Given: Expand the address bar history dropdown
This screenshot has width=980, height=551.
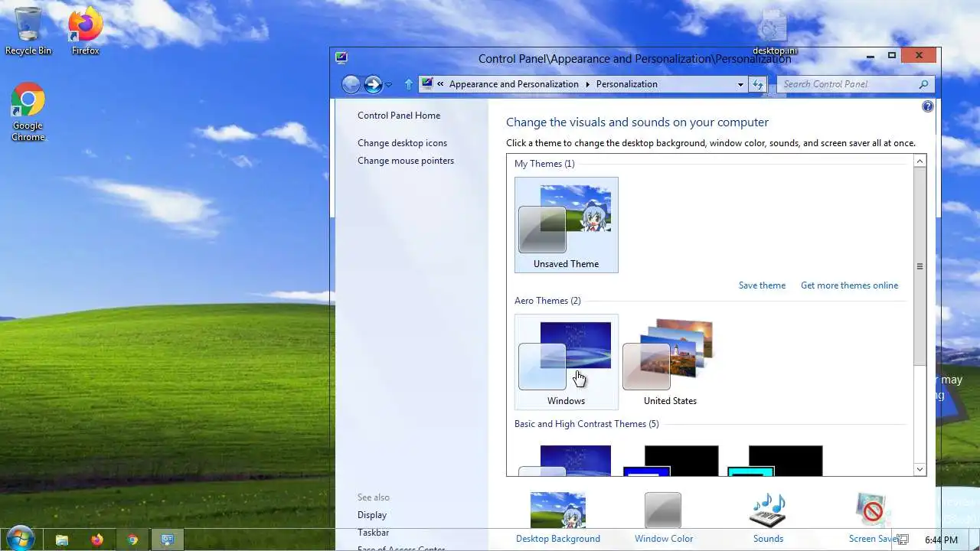Looking at the screenshot, I should (740, 84).
